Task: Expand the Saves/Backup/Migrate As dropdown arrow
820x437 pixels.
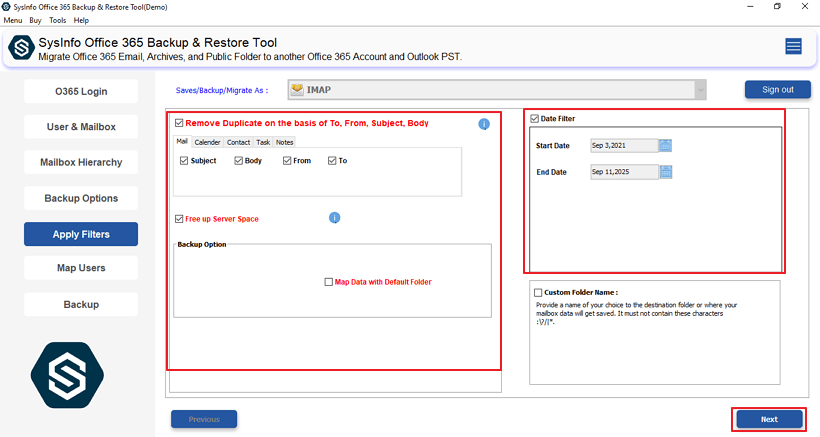Action: tap(700, 90)
